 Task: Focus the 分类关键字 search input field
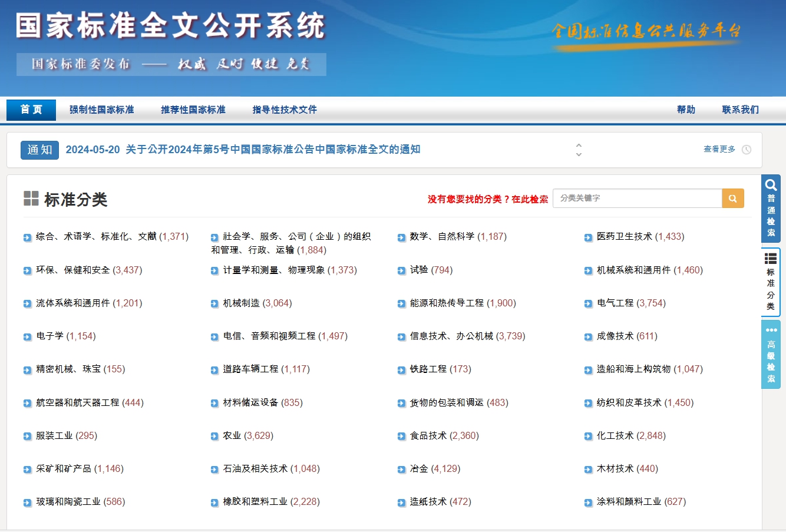coord(638,199)
